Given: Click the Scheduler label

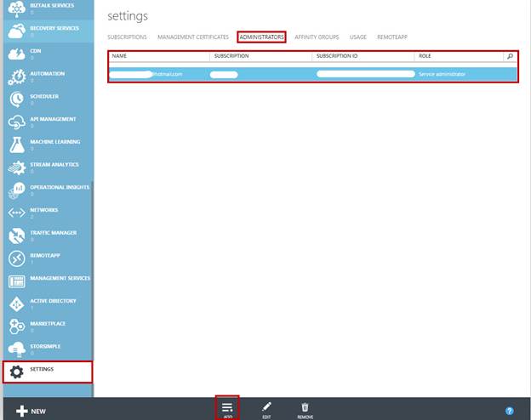Looking at the screenshot, I should point(44,96).
